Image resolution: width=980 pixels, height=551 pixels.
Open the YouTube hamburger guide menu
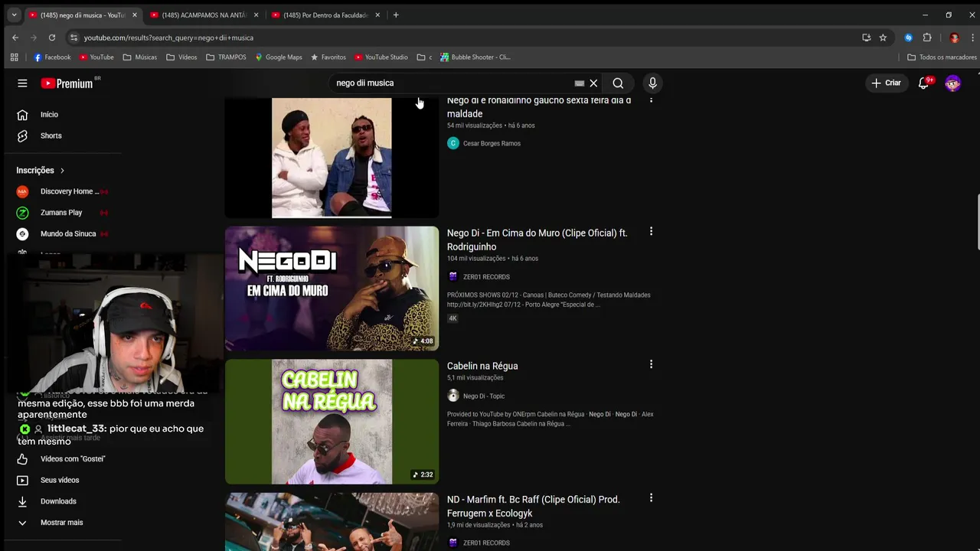pos(22,83)
